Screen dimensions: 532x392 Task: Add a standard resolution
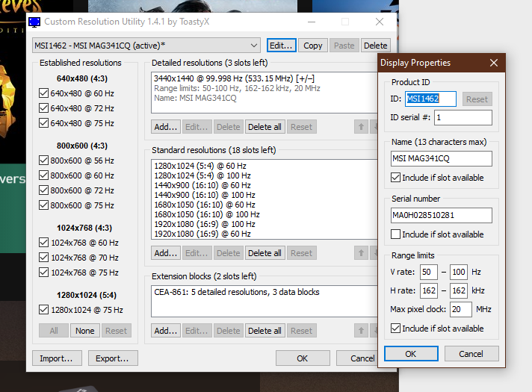pos(166,253)
